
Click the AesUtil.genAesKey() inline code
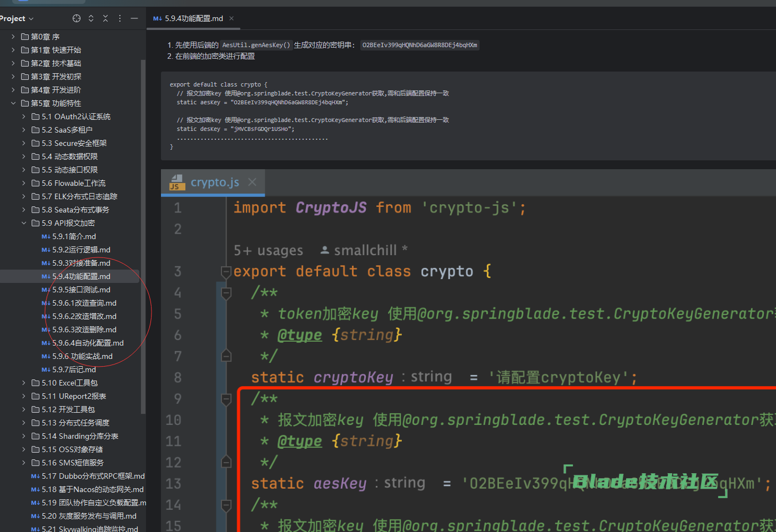click(256, 45)
